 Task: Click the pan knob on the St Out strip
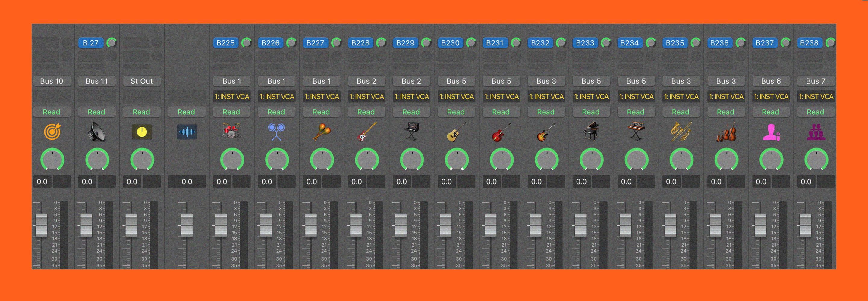point(142,160)
